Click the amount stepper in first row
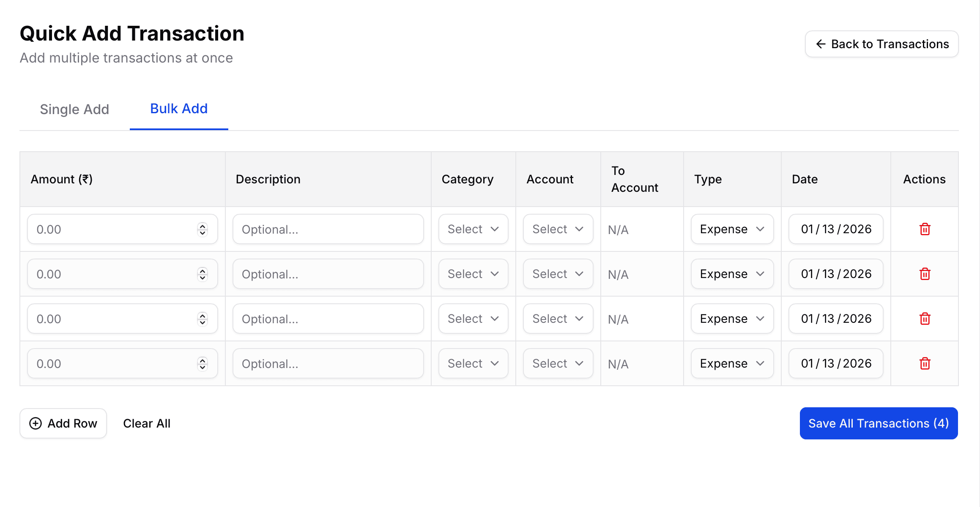The height and width of the screenshot is (507, 980). pyautogui.click(x=203, y=229)
